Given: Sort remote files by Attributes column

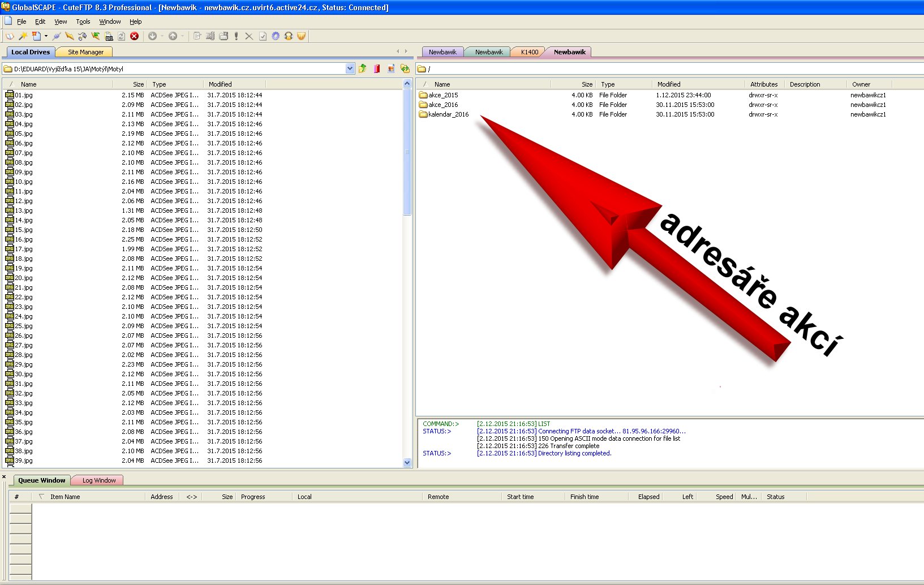Looking at the screenshot, I should tap(764, 84).
